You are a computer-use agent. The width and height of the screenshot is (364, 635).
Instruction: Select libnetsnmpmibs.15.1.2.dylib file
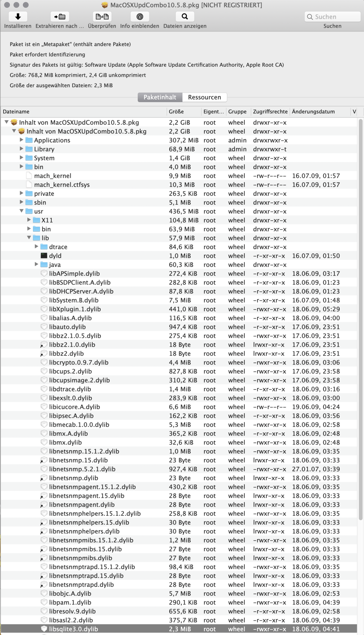(x=179, y=540)
